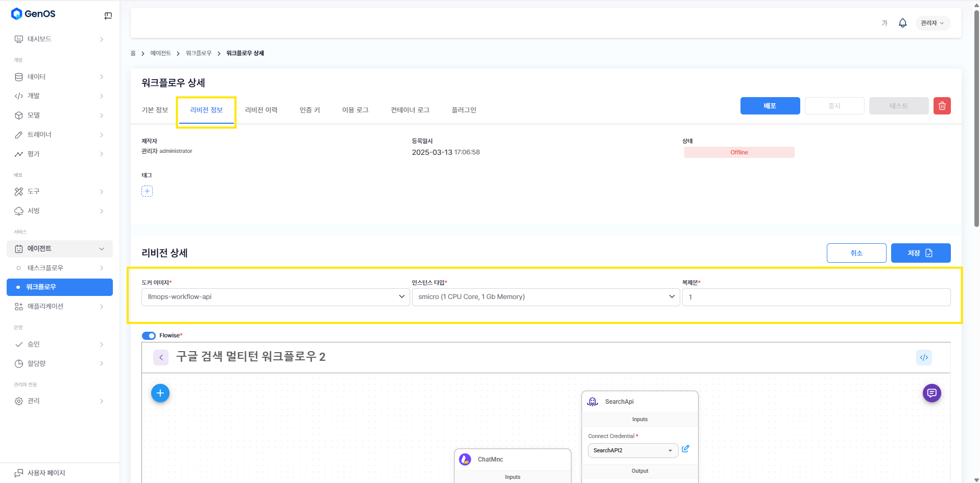Open the instance type dropdown
Screen dimensions: 980x483
click(x=545, y=297)
